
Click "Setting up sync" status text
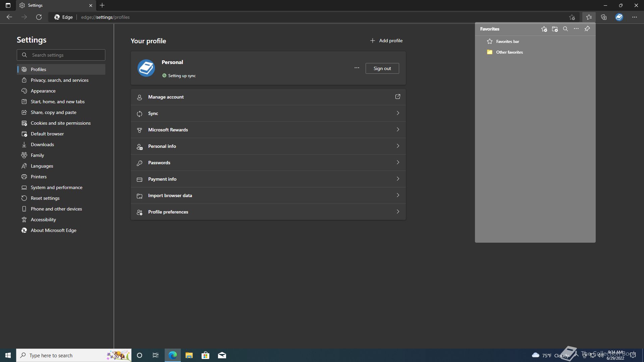point(182,76)
